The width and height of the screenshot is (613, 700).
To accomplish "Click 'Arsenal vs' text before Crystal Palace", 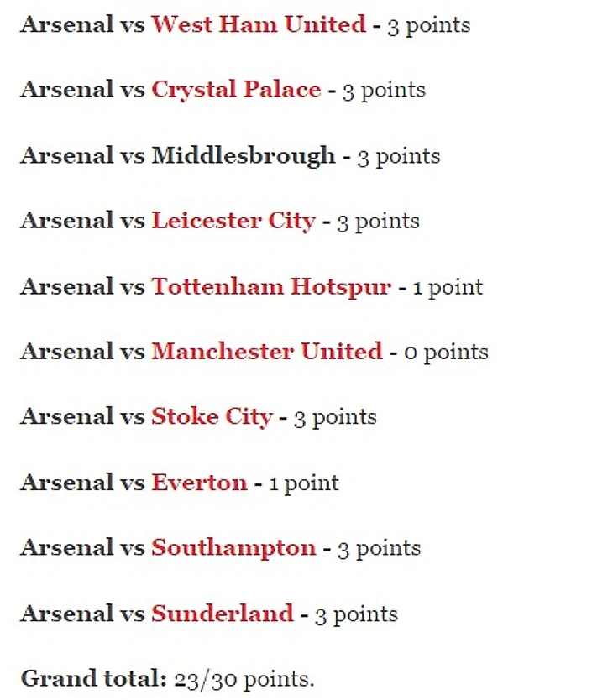I will (x=82, y=90).
